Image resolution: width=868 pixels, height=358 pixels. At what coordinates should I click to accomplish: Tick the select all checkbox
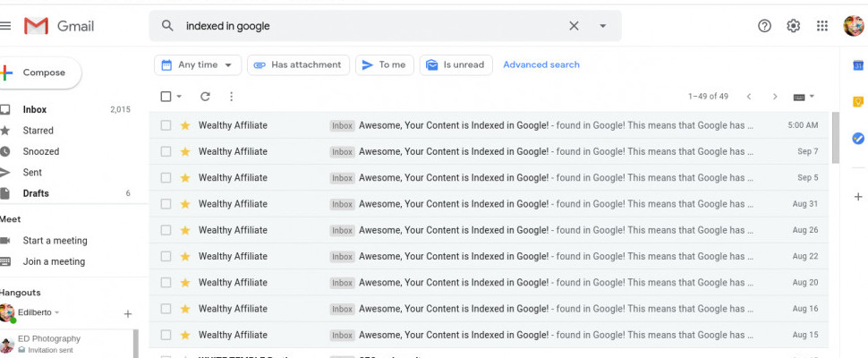pos(166,97)
